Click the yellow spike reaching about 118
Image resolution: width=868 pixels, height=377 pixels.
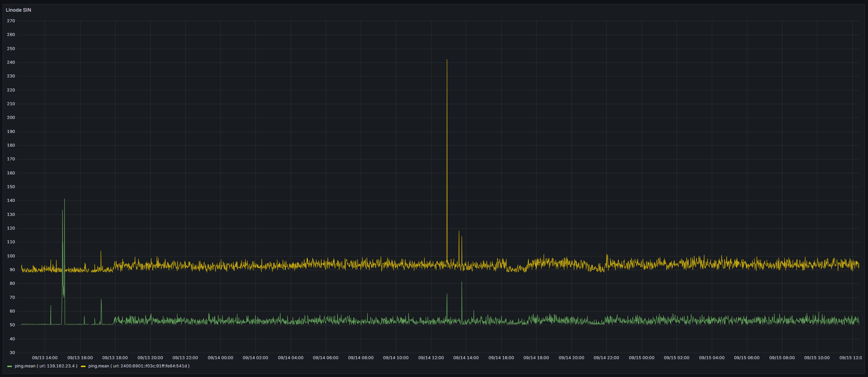point(459,232)
